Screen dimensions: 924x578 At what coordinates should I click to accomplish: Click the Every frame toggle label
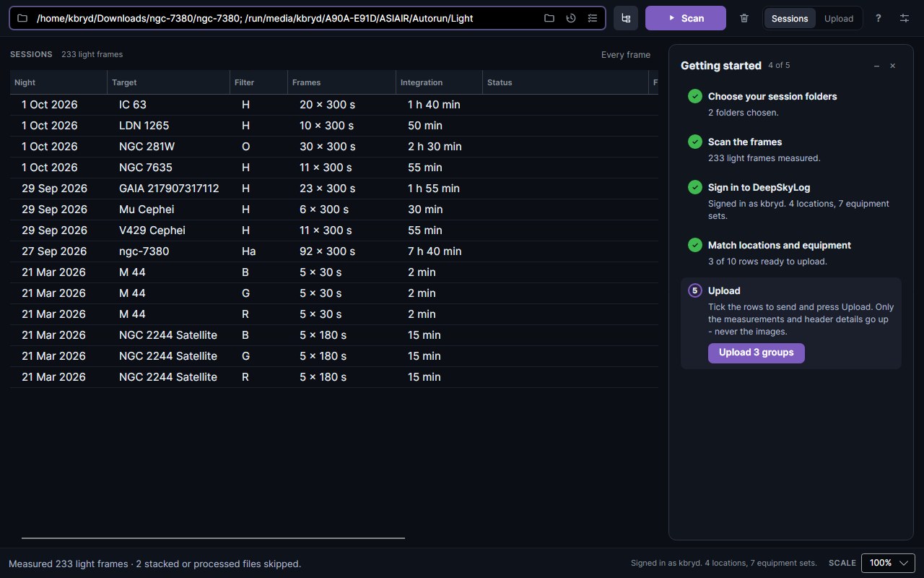coord(626,55)
